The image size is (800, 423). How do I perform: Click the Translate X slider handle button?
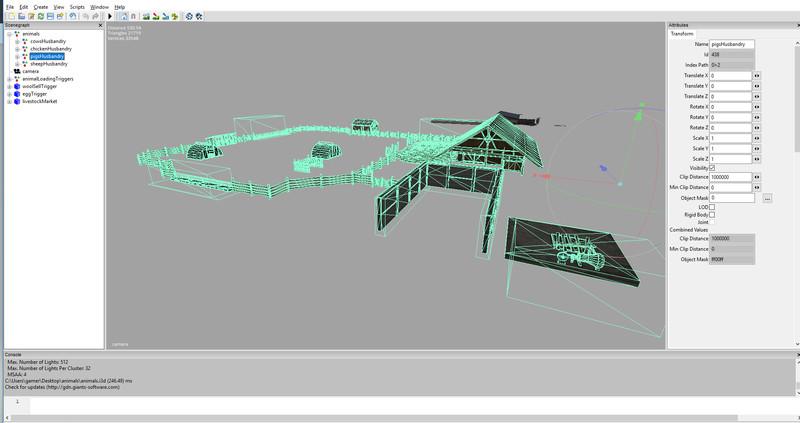pos(757,76)
